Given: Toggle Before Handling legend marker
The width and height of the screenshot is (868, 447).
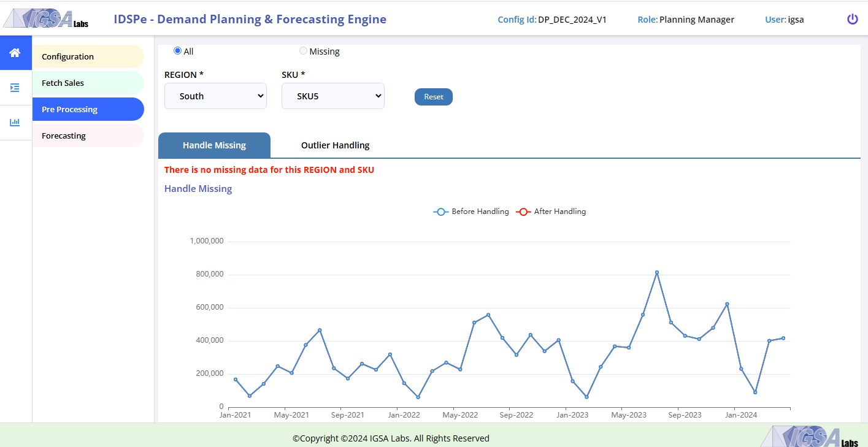Looking at the screenshot, I should click(x=440, y=212).
